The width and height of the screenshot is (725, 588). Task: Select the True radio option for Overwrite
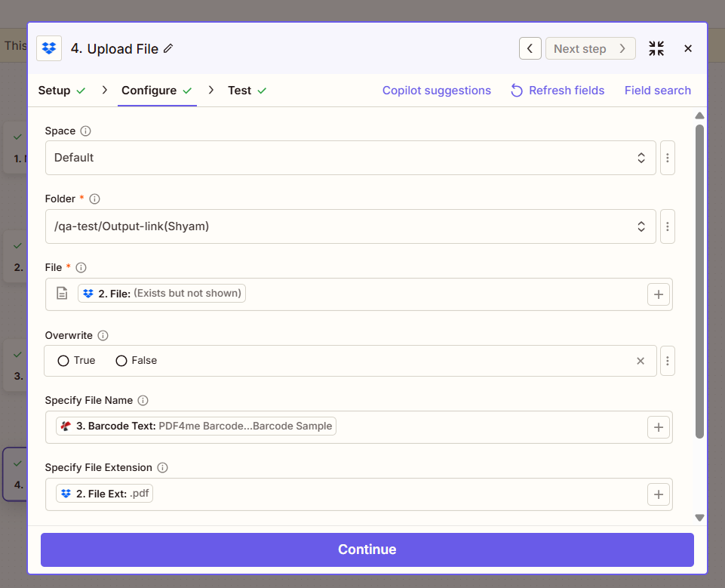63,361
